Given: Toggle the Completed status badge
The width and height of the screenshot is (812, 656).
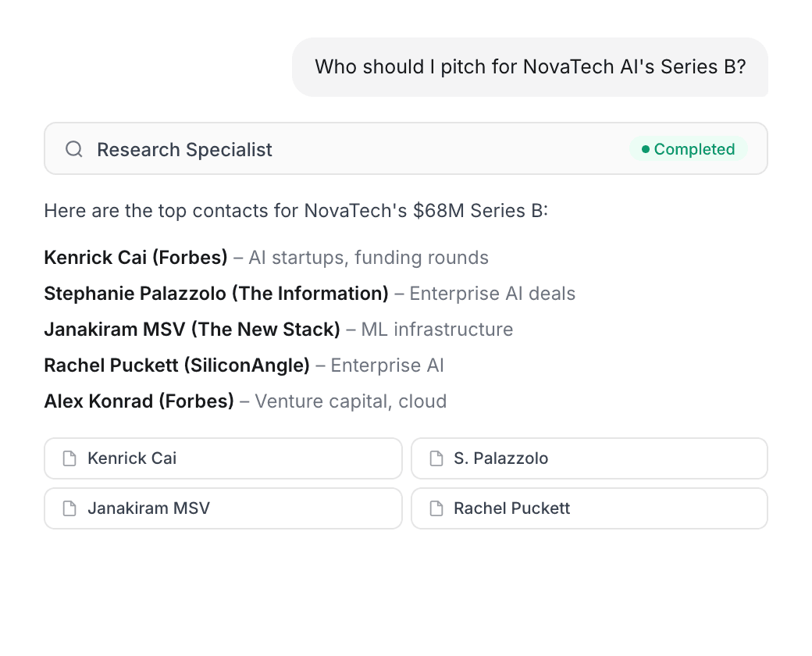Looking at the screenshot, I should pyautogui.click(x=689, y=148).
